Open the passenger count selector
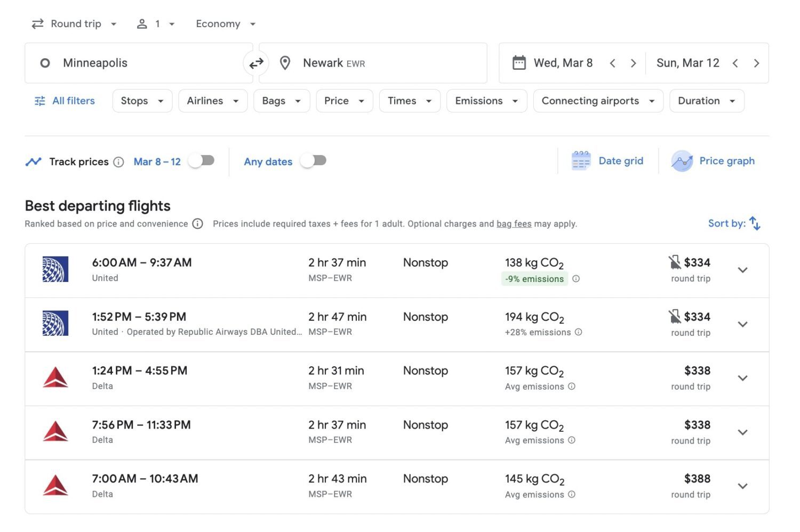The height and width of the screenshot is (532, 800). tap(155, 23)
